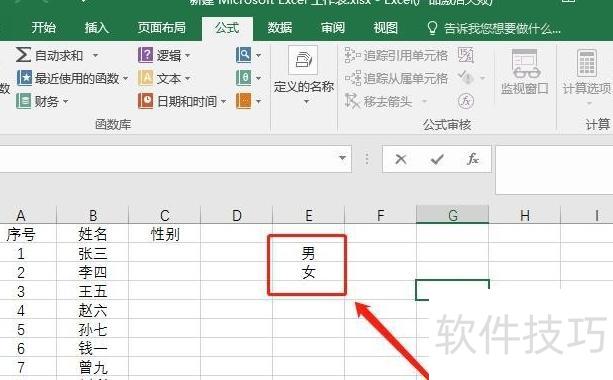Click the Tell Me lightbulb icon
This screenshot has width=613, height=380.
[432, 28]
